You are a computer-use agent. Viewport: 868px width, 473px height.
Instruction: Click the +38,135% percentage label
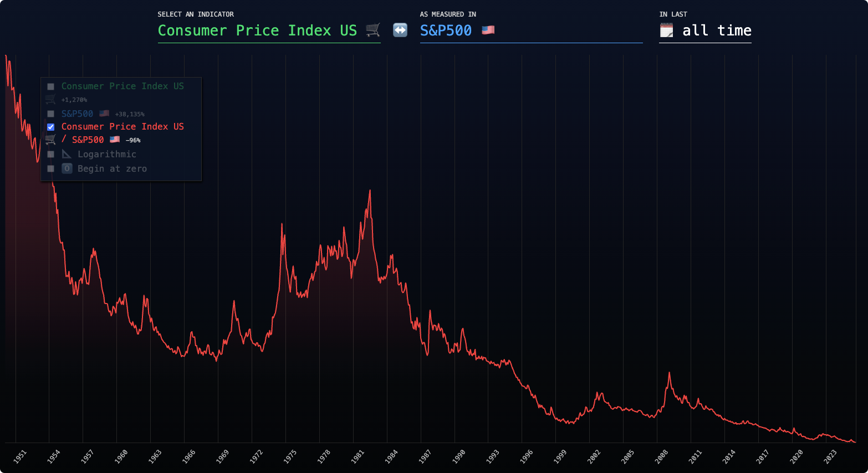click(x=129, y=114)
